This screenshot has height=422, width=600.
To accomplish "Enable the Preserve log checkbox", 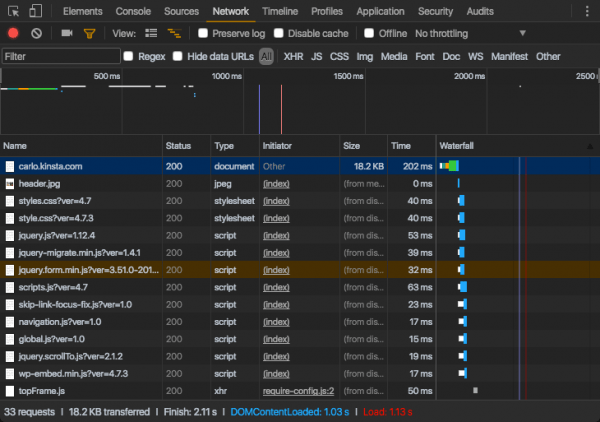I will 203,33.
